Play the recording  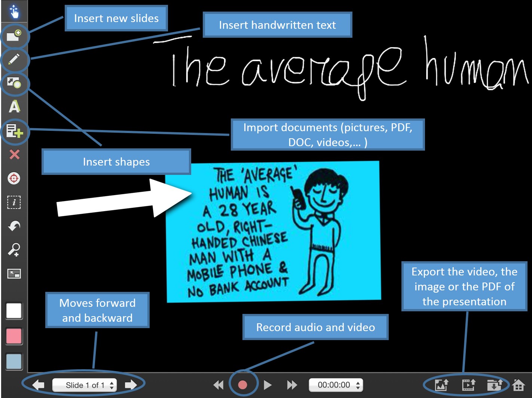(267, 385)
